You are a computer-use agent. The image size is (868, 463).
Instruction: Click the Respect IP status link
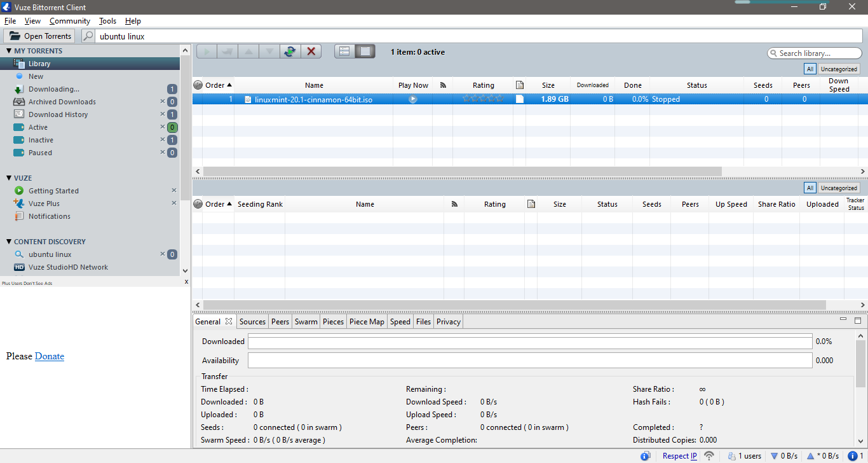(680, 456)
